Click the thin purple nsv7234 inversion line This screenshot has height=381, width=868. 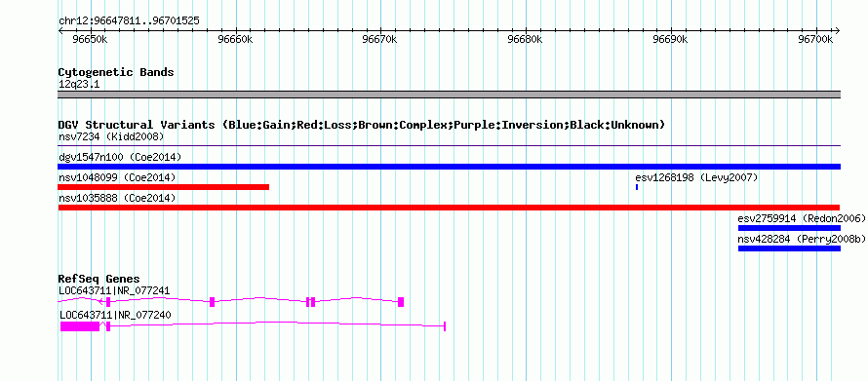pyautogui.click(x=449, y=146)
